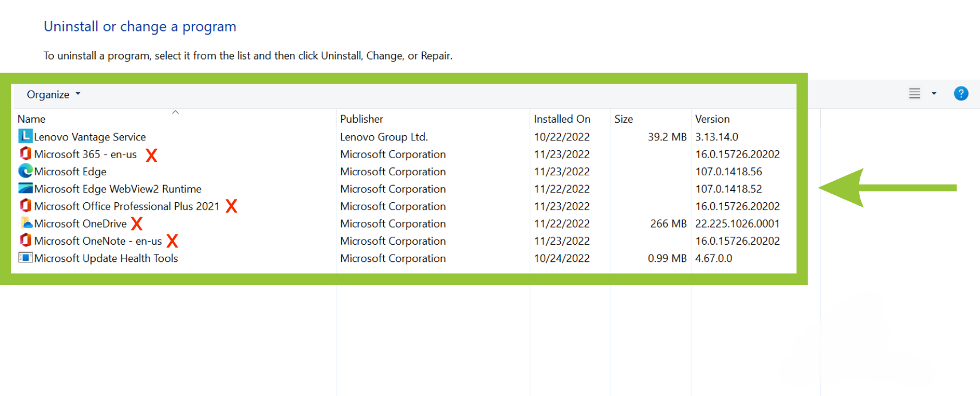
Task: Sort programs by Size column header
Action: (623, 119)
